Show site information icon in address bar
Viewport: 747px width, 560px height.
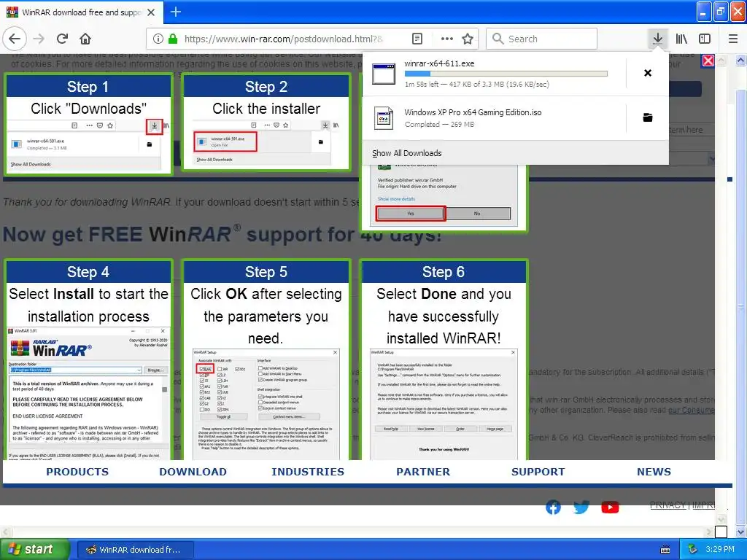tap(158, 39)
